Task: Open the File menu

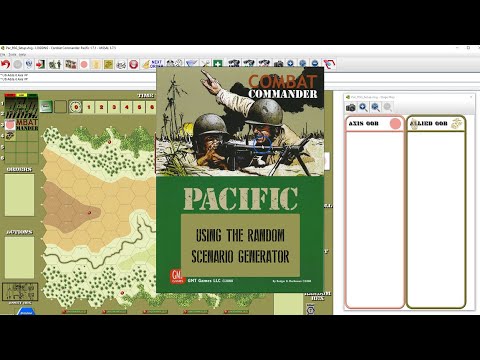Action: (x=3, y=54)
